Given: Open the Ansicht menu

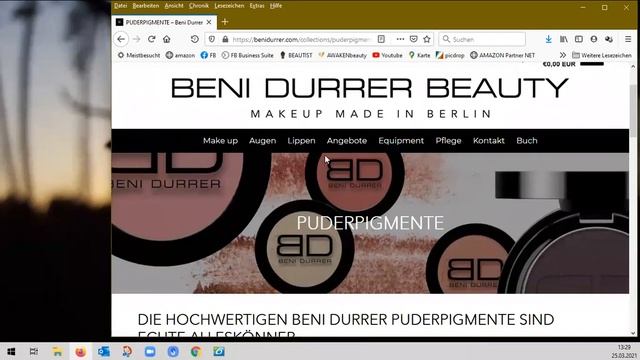Looking at the screenshot, I should coord(174,6).
